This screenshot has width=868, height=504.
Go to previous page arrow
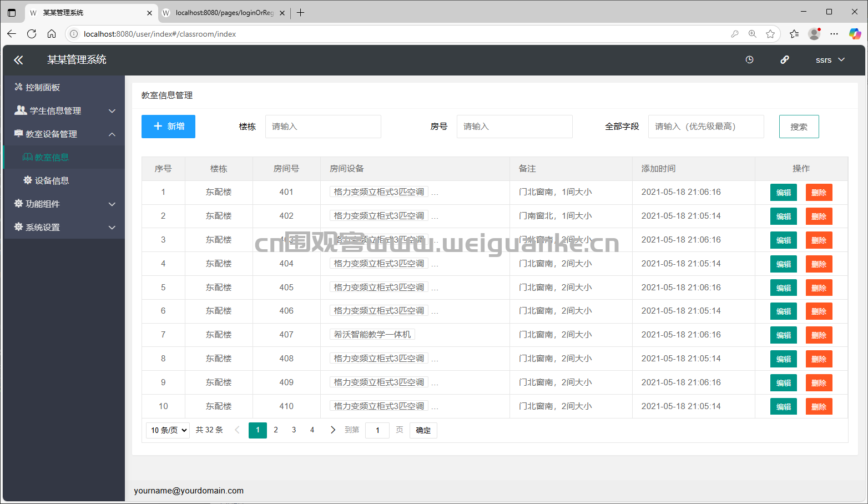[237, 430]
